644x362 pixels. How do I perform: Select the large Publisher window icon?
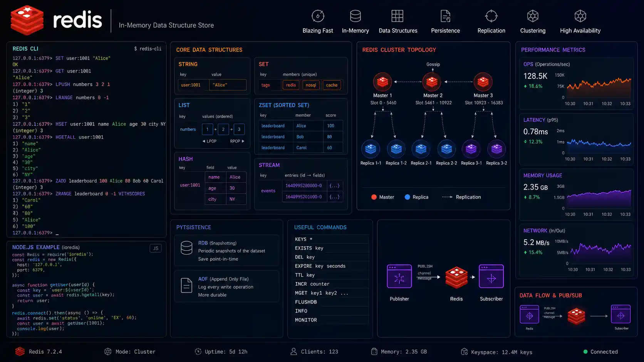tap(399, 276)
